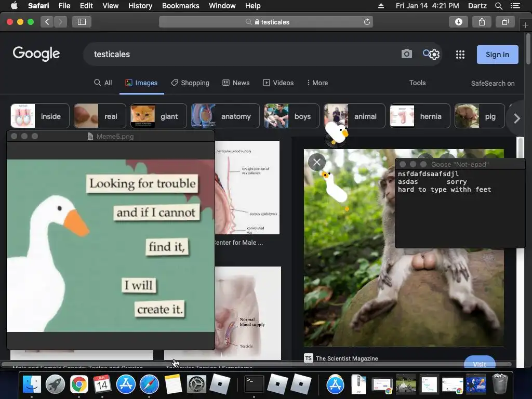Open the Window menu

(x=222, y=6)
